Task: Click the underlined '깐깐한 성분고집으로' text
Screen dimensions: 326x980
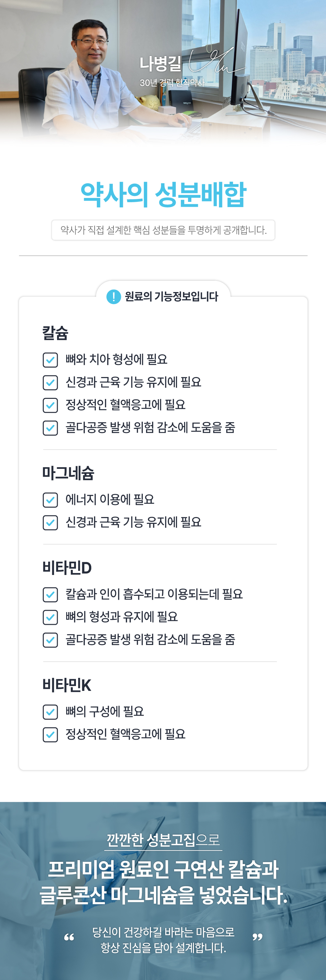Action: point(163,840)
